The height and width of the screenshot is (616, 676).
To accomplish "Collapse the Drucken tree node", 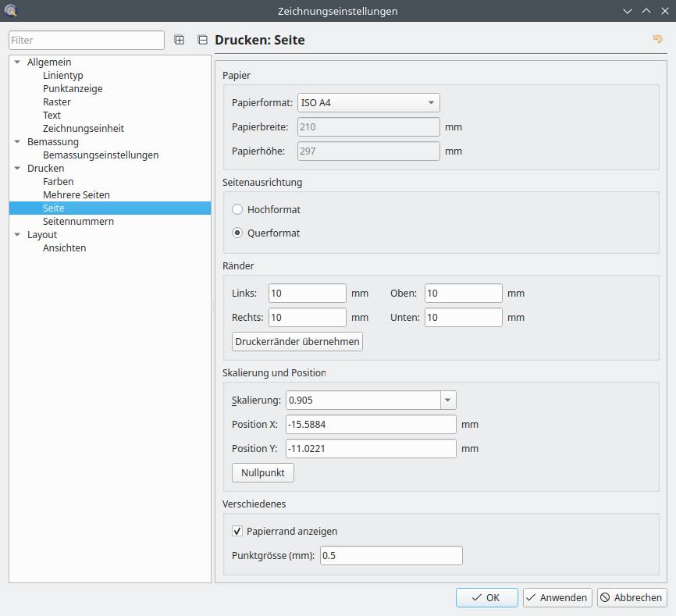I will point(17,168).
